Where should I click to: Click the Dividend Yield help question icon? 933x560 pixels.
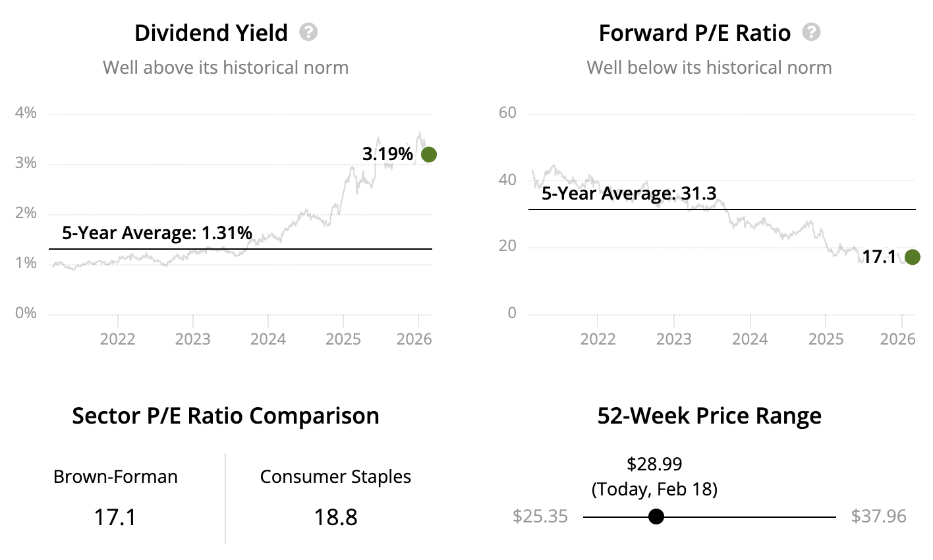click(x=308, y=32)
